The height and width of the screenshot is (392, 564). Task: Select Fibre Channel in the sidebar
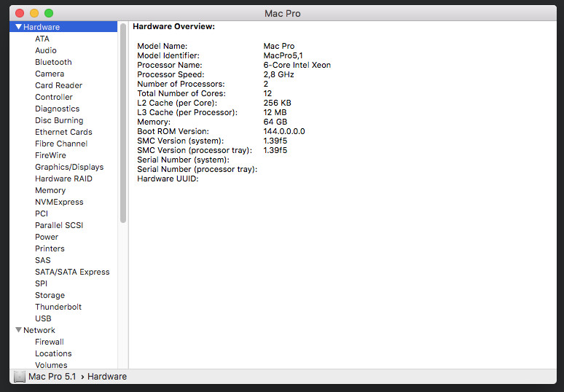click(x=61, y=144)
